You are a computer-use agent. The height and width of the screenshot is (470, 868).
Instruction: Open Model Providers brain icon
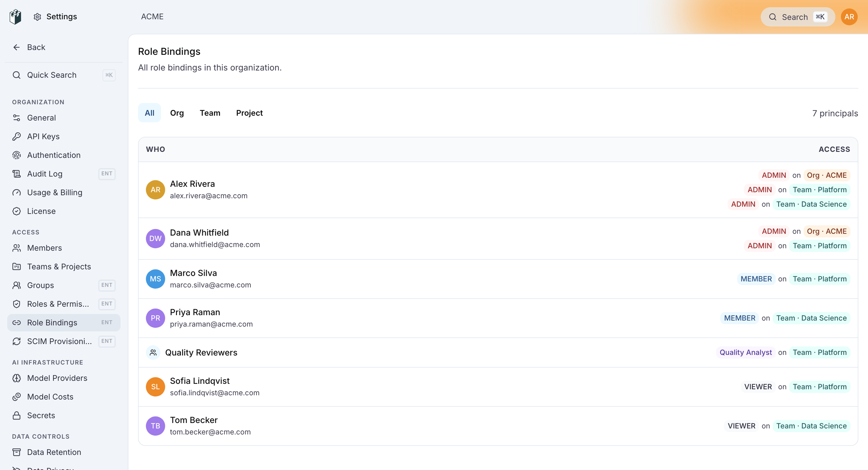[17, 378]
